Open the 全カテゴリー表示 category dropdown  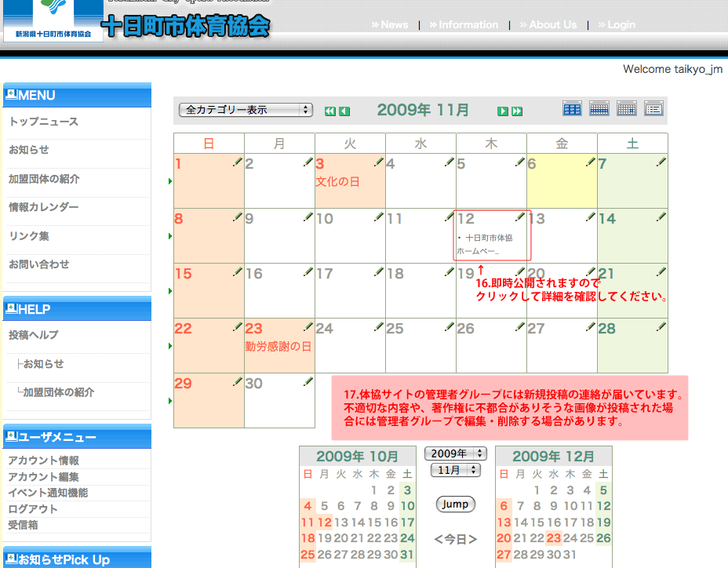[x=246, y=110]
